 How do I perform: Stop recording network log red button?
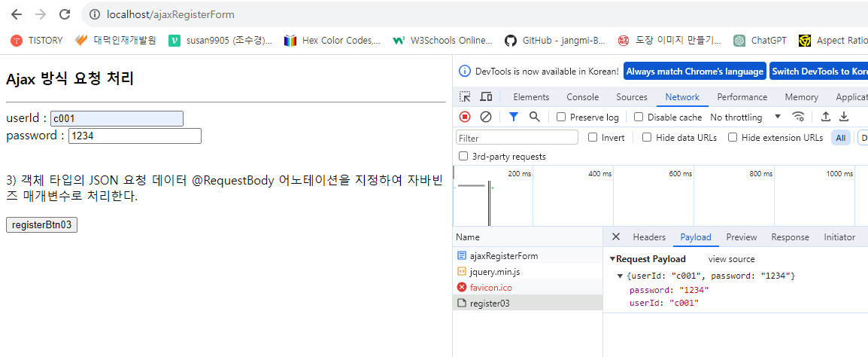(x=465, y=117)
